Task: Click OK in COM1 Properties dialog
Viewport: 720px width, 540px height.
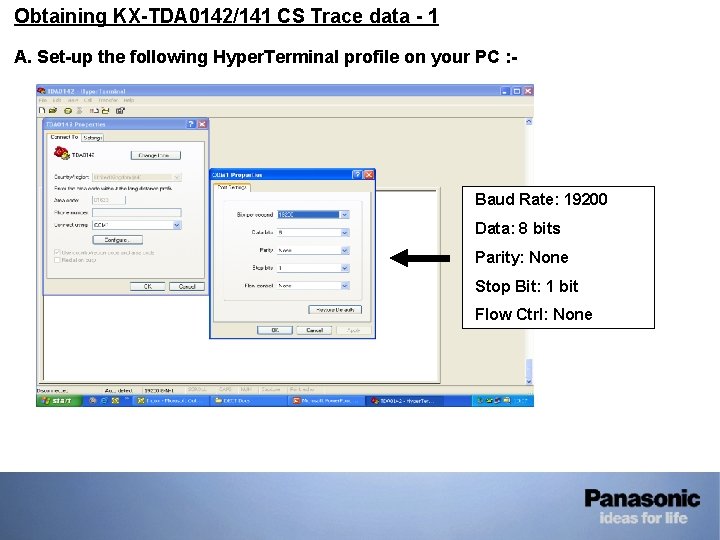Action: click(275, 330)
